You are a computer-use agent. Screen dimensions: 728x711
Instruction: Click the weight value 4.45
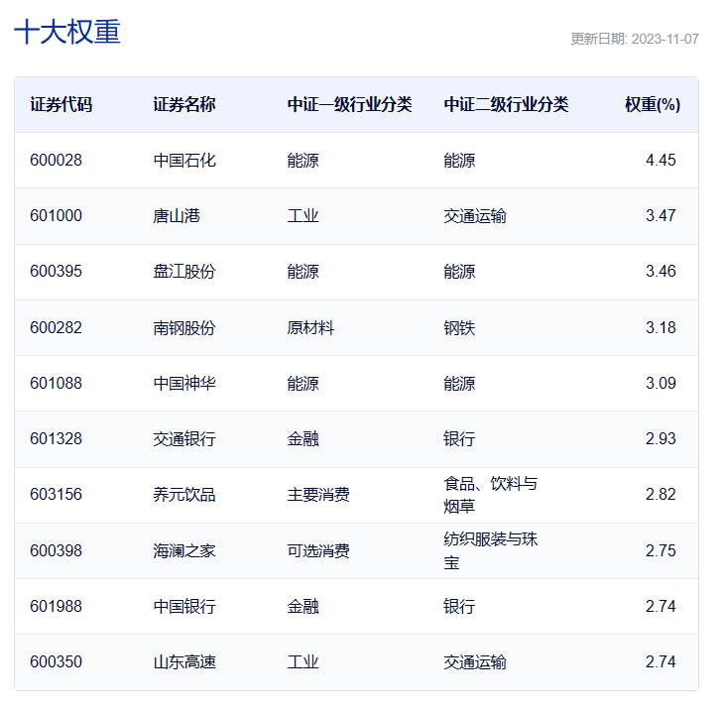pos(661,160)
